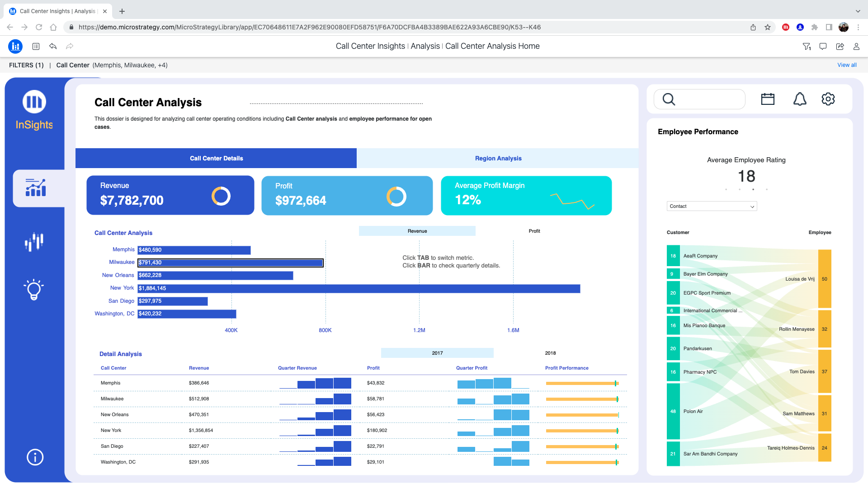
Task: Switch metric selector to Profit
Action: (534, 231)
